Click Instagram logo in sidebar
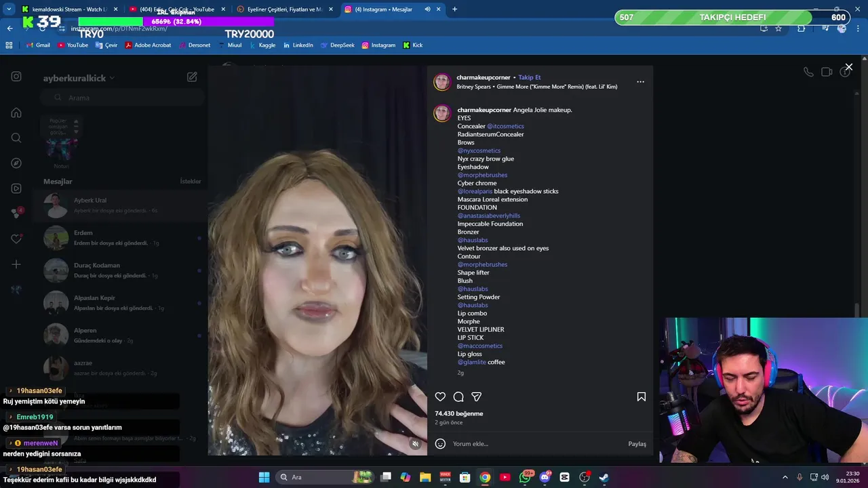Screen dimensions: 868x488 coord(16,77)
